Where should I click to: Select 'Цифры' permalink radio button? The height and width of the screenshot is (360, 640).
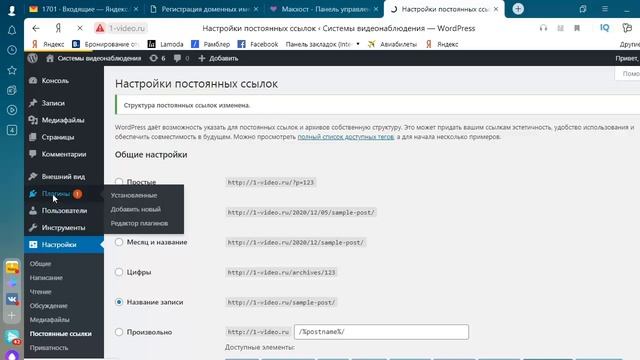tap(119, 272)
